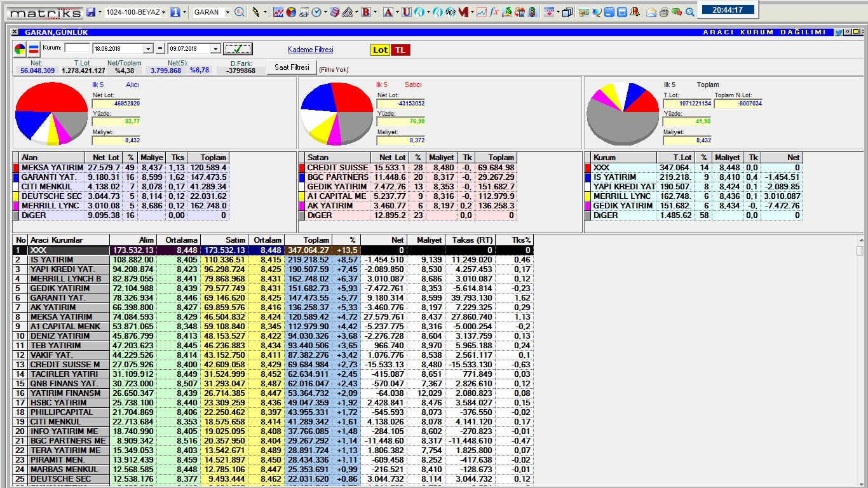
Task: Click the red-blue bars icon beside Kurum
Action: click(34, 49)
